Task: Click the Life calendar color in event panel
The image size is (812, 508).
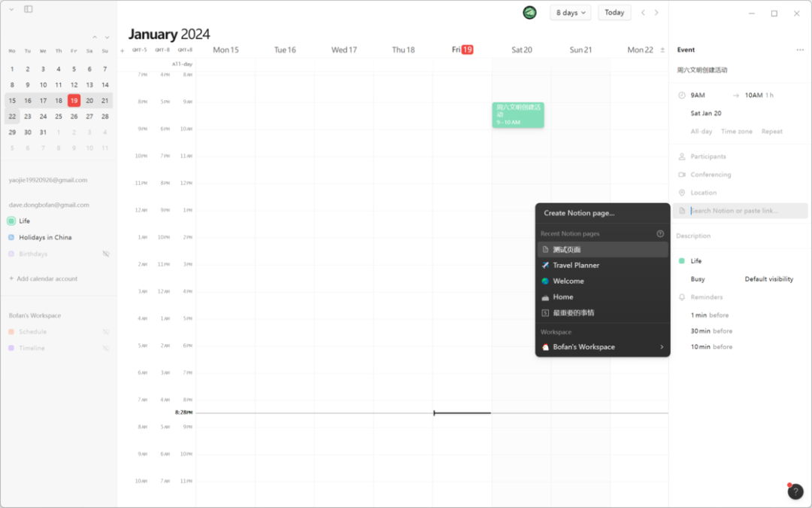Action: coord(681,260)
